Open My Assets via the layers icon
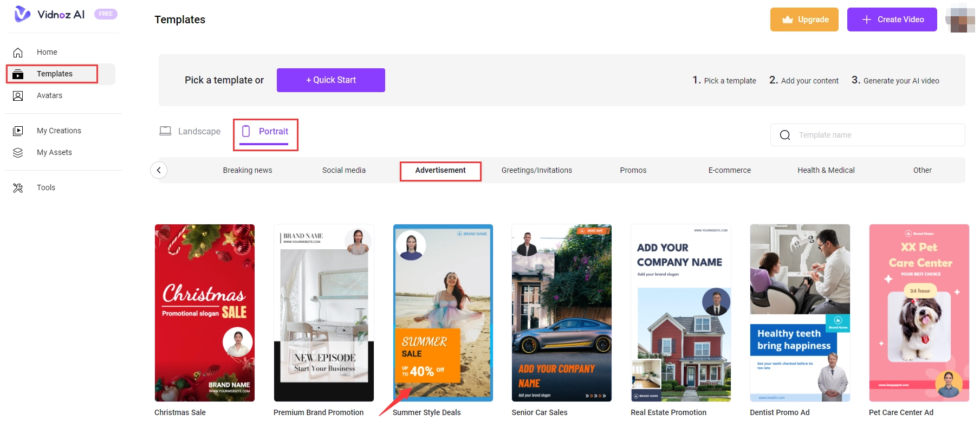This screenshot has height=427, width=980. point(18,153)
